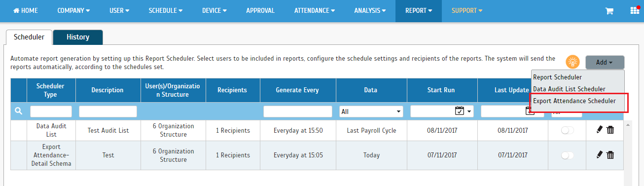Select the 'Today' data cell

click(371, 155)
